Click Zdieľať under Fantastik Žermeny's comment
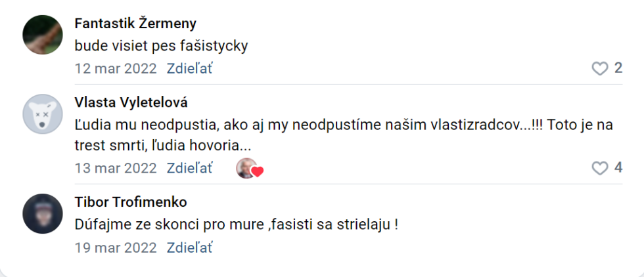This screenshot has width=644, height=277. [190, 68]
